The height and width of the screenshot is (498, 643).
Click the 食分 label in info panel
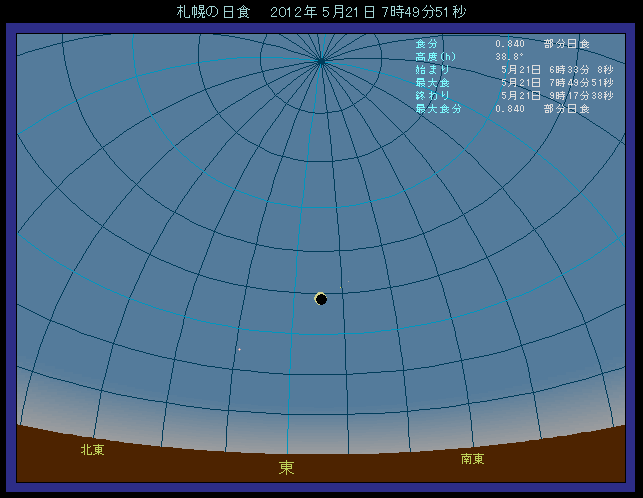(x=426, y=44)
